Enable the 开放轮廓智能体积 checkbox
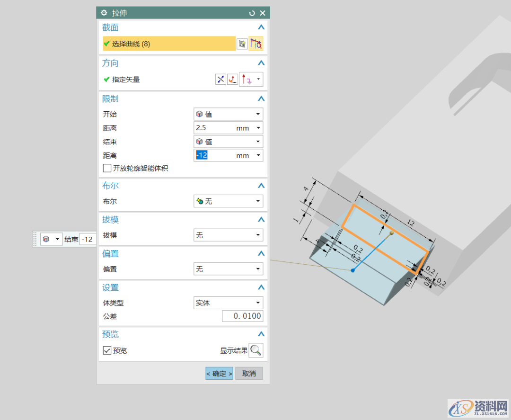Viewport: 511px width, 420px height. click(x=107, y=168)
